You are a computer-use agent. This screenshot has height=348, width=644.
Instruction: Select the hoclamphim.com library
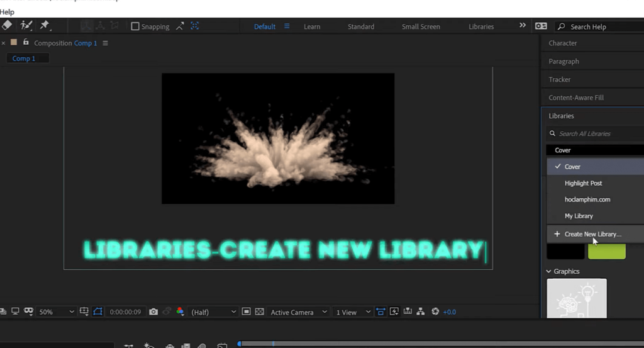click(x=595, y=199)
